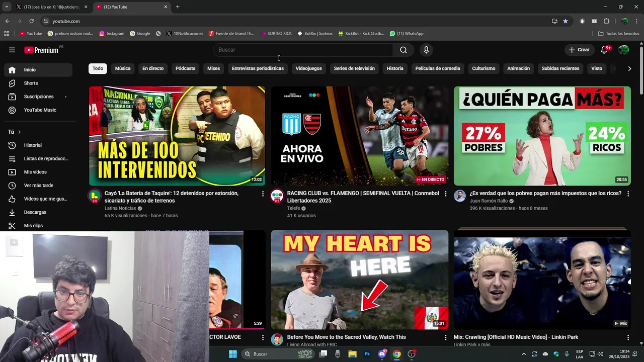Open the Instagram bookmark
Screen dimensions: 644x362
tap(112, 34)
